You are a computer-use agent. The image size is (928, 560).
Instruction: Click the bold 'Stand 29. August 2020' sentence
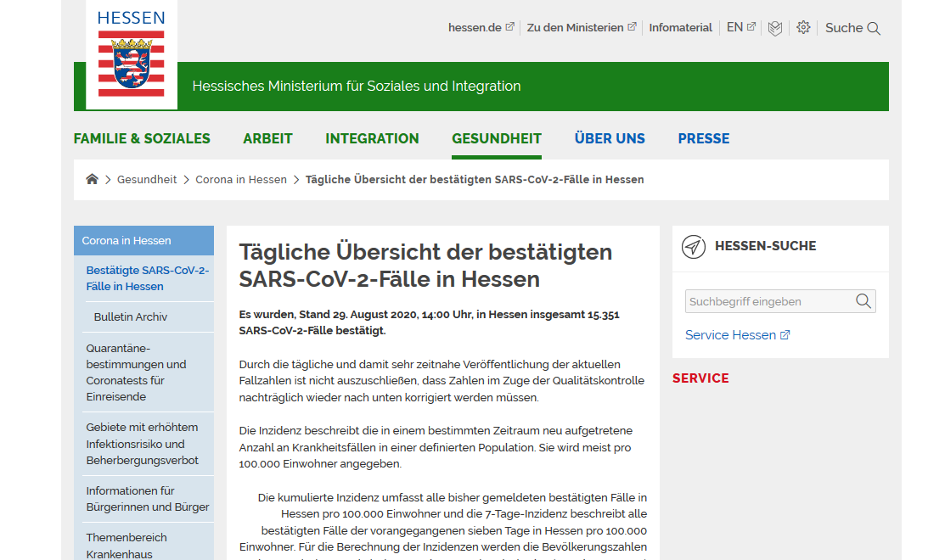[x=429, y=322]
